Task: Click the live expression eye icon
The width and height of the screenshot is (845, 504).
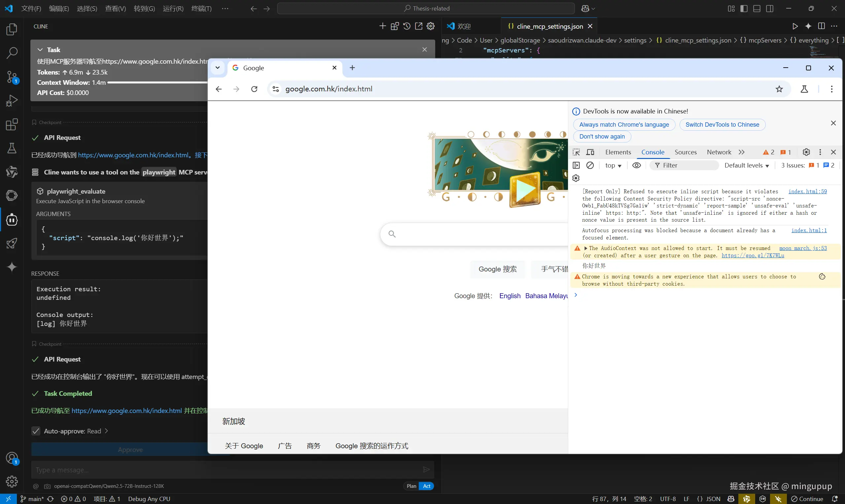Action: click(636, 165)
